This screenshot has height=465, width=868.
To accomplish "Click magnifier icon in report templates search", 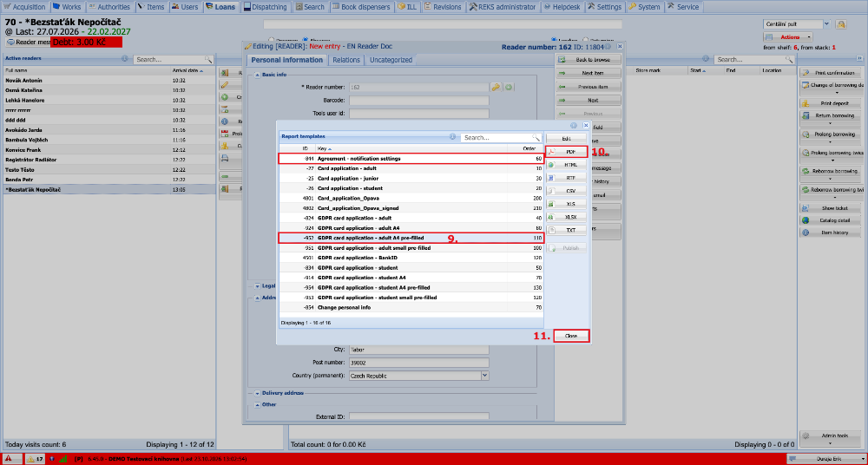I will point(536,137).
